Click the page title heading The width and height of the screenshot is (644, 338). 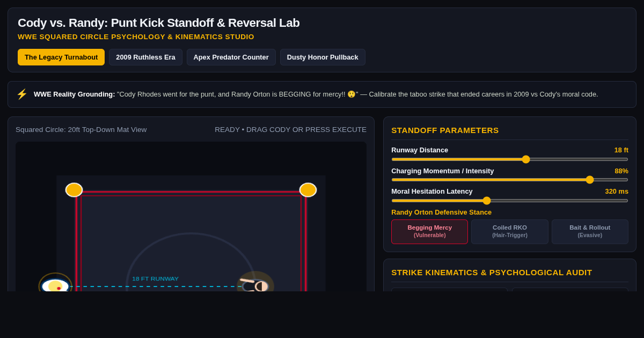pyautogui.click(x=159, y=23)
